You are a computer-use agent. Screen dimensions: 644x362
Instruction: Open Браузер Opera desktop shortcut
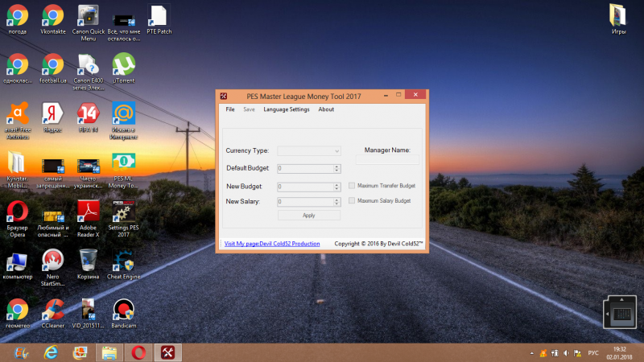[17, 219]
